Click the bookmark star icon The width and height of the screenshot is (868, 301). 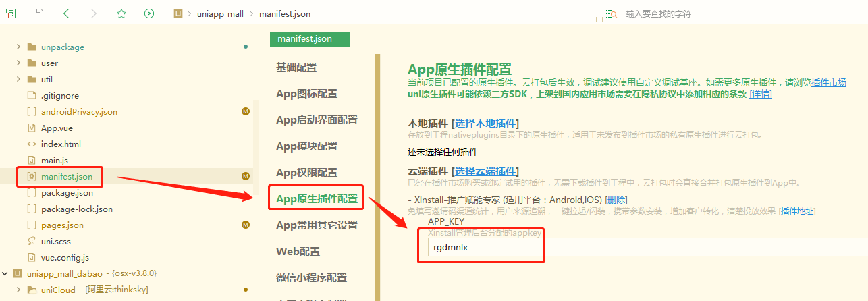point(121,13)
